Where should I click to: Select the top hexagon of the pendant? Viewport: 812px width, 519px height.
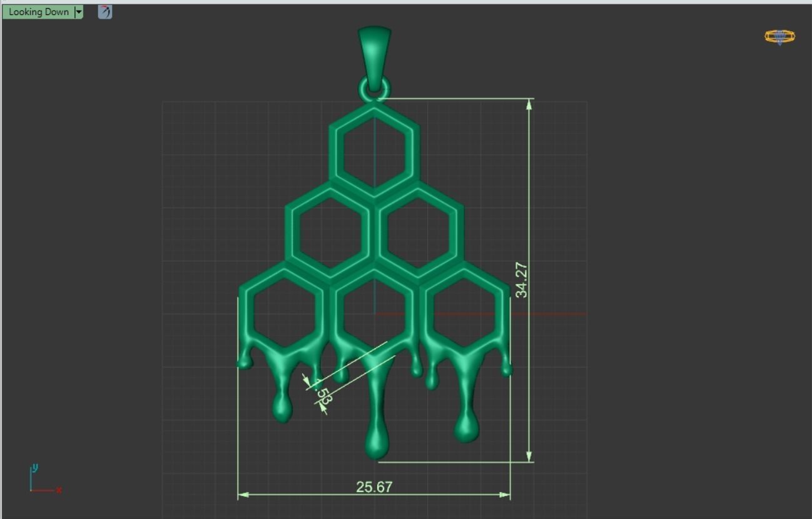coord(374,149)
